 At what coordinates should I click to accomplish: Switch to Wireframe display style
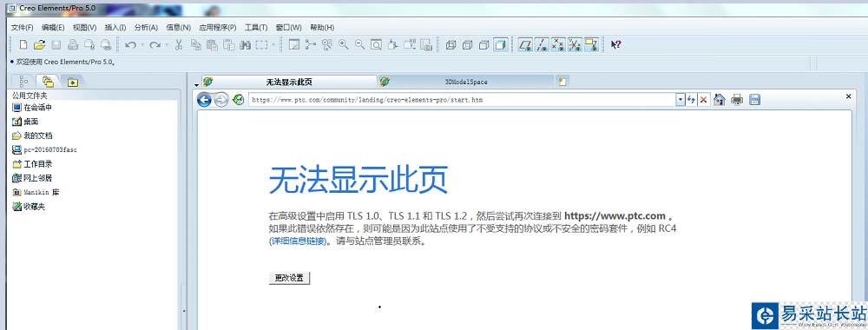451,45
